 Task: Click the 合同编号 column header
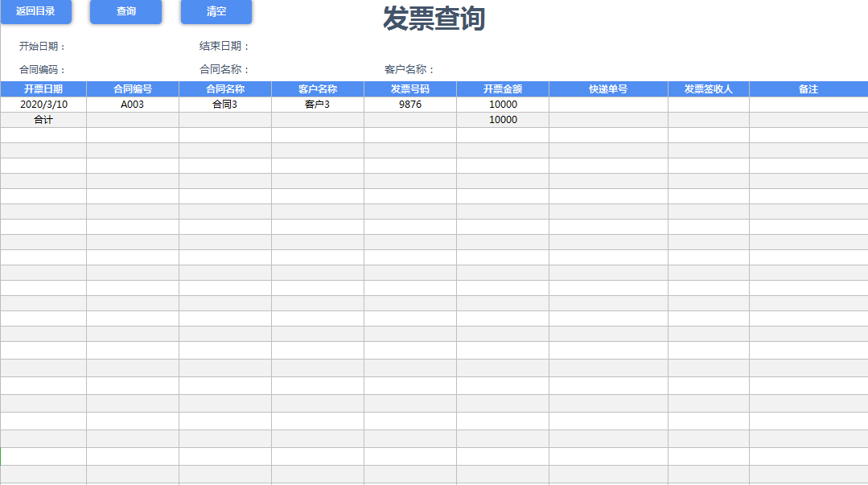[x=131, y=88]
